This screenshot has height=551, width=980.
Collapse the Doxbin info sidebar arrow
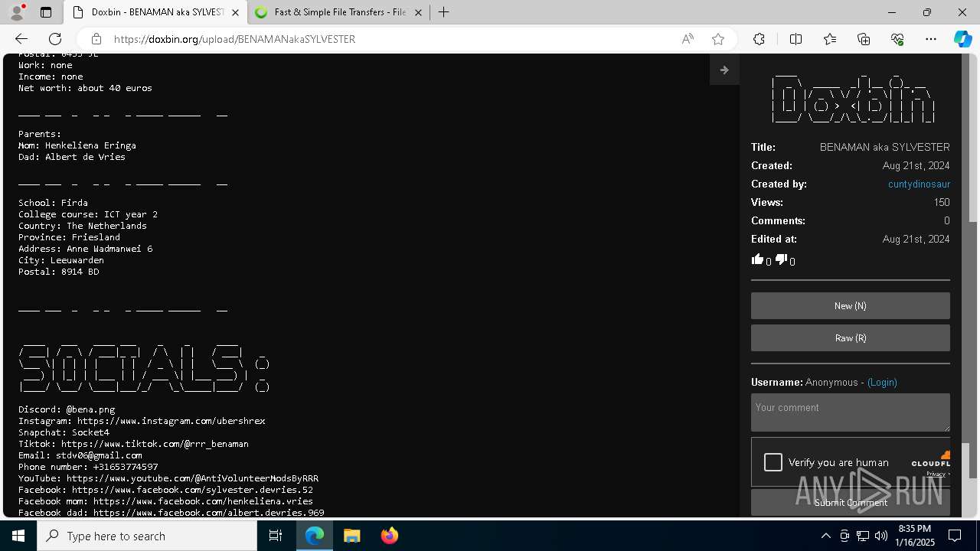[x=724, y=70]
